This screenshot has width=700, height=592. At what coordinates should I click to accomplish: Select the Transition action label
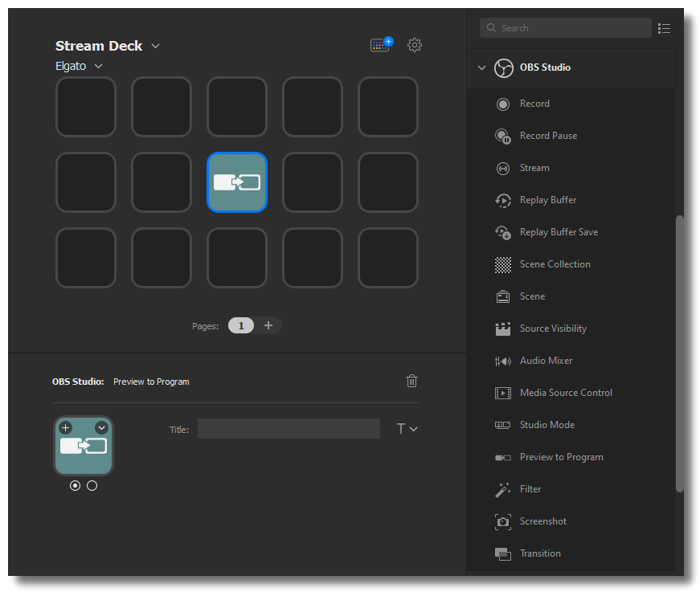pos(540,553)
